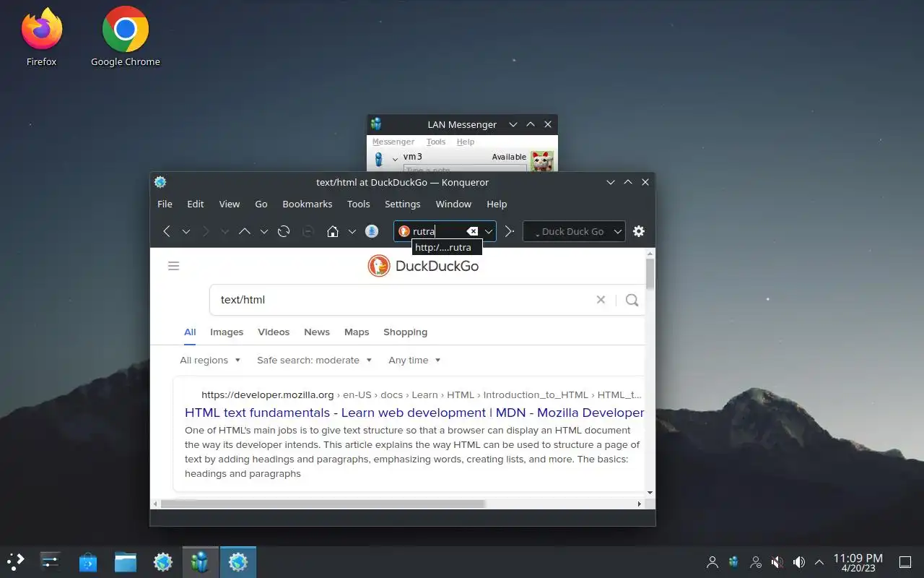924x578 pixels.
Task: Open Messenger menu in LAN Messenger
Action: 393,142
